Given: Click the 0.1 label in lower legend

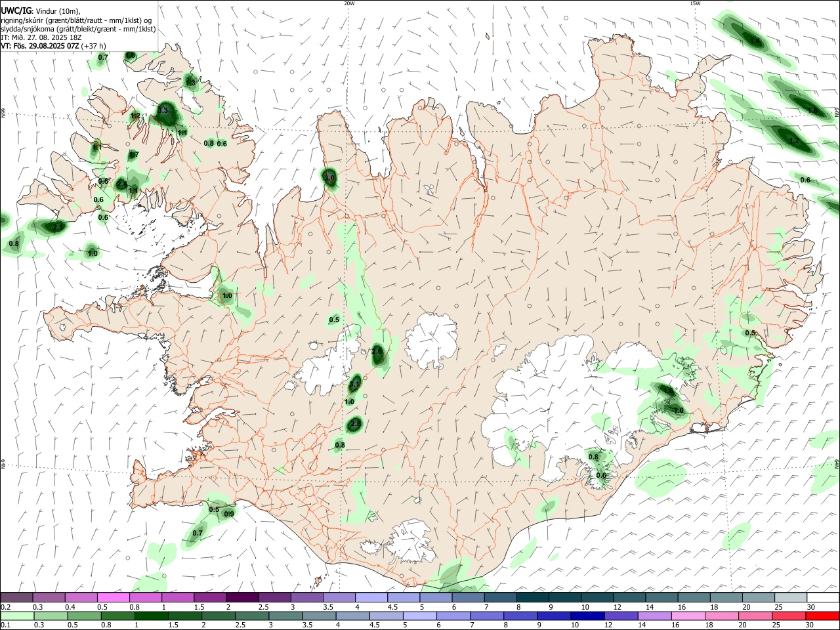Looking at the screenshot, I should coord(5,625).
